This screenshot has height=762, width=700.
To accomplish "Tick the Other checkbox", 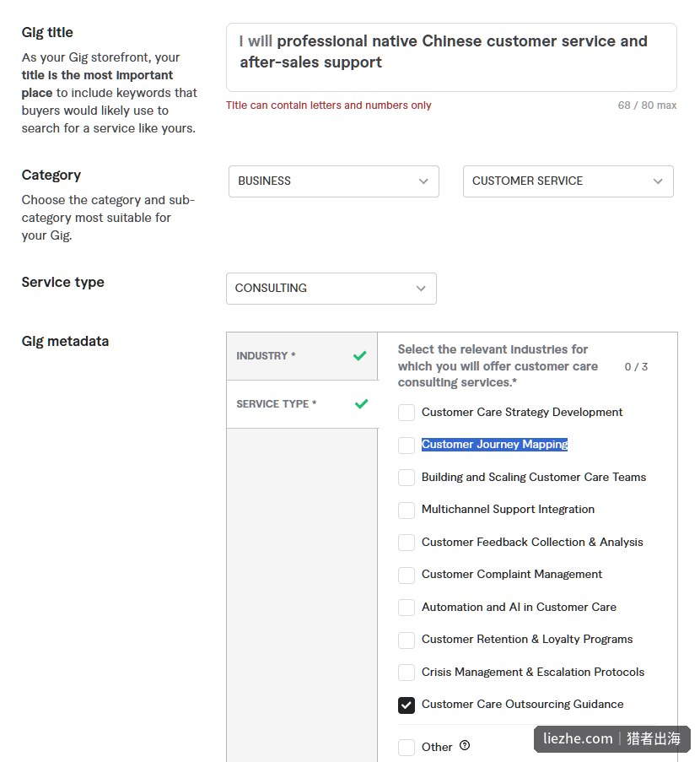I will pyautogui.click(x=407, y=748).
